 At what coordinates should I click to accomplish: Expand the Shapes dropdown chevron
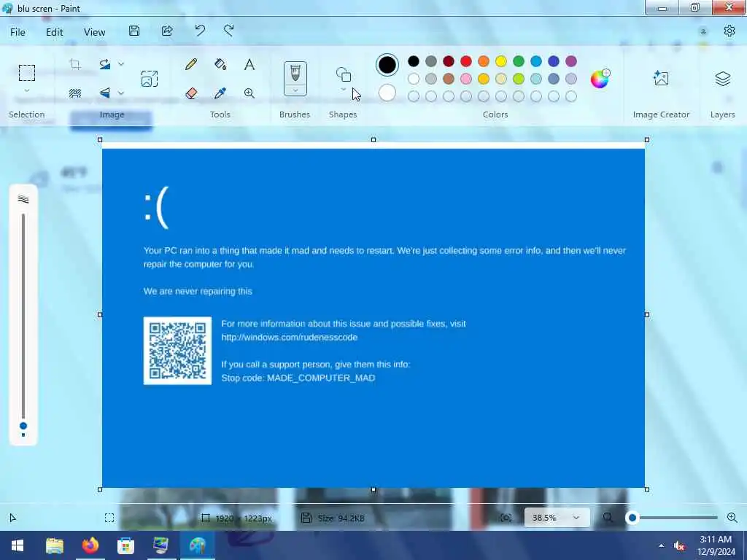pos(343,90)
